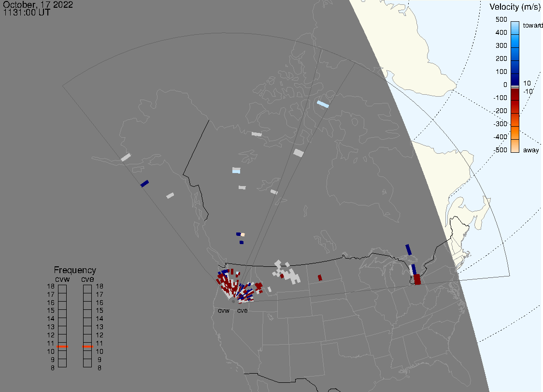Select the dark blue data cell over Alaska
Viewport: 543px width, 392px height.
click(x=144, y=183)
